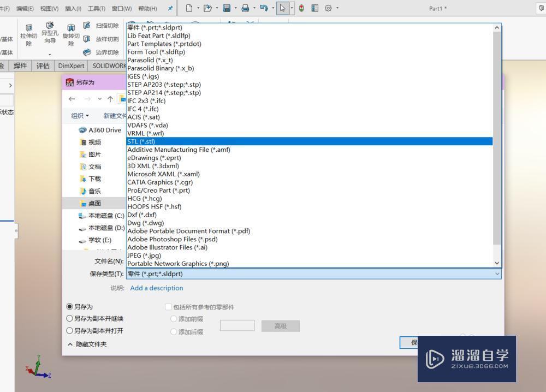Click the Open file icon

[x=207, y=8]
